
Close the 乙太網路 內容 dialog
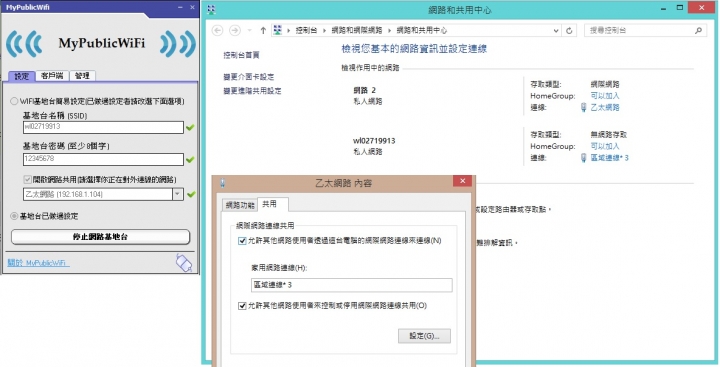tap(462, 181)
